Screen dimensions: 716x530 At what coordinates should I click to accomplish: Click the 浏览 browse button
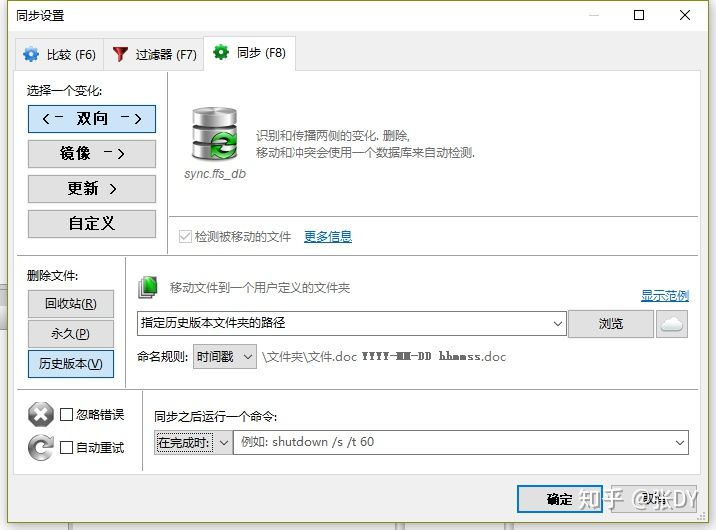pos(611,324)
